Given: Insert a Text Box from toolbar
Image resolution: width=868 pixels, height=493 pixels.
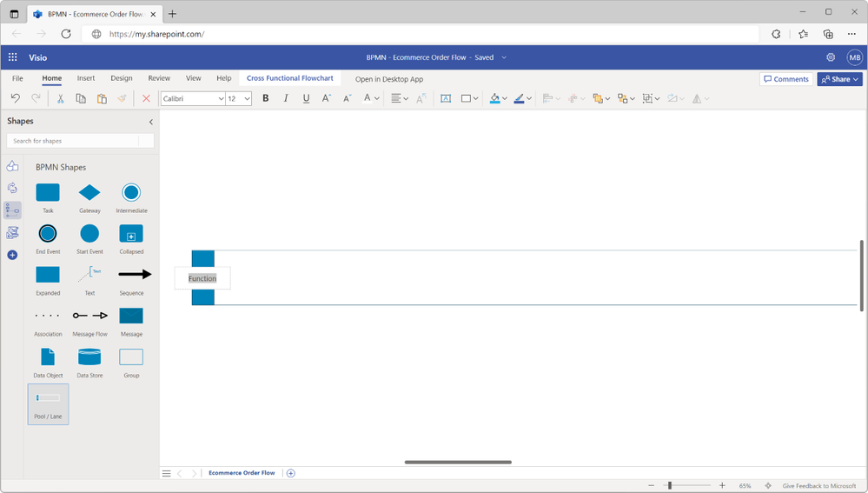Looking at the screenshot, I should (446, 98).
